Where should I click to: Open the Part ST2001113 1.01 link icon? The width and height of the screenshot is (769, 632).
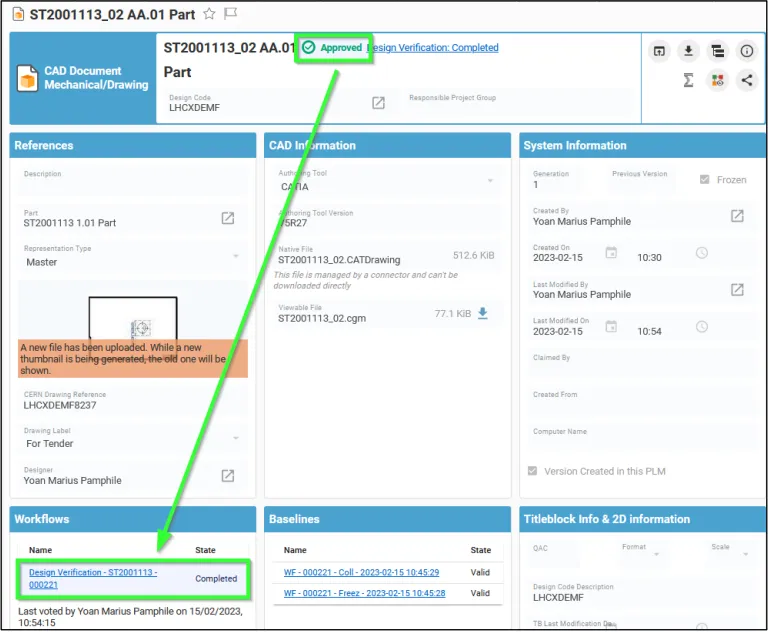228,218
